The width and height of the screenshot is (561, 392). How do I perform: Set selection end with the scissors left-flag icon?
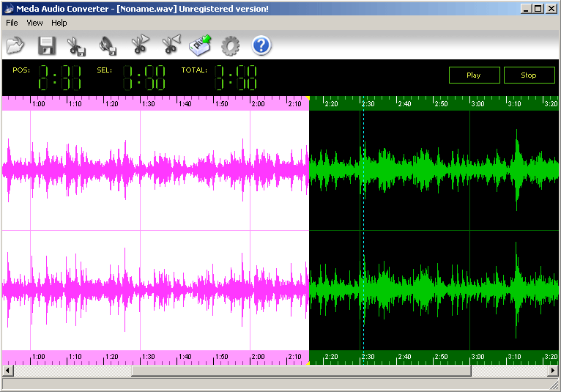171,45
